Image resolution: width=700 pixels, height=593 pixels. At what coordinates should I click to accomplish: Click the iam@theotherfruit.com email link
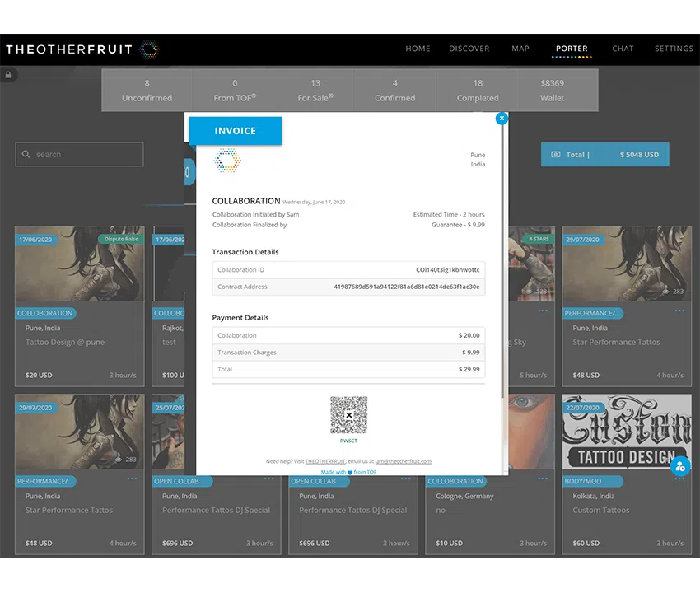click(x=404, y=461)
